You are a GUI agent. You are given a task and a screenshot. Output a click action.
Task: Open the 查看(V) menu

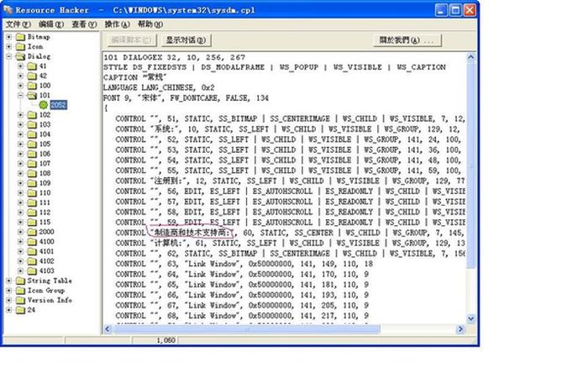pos(84,24)
